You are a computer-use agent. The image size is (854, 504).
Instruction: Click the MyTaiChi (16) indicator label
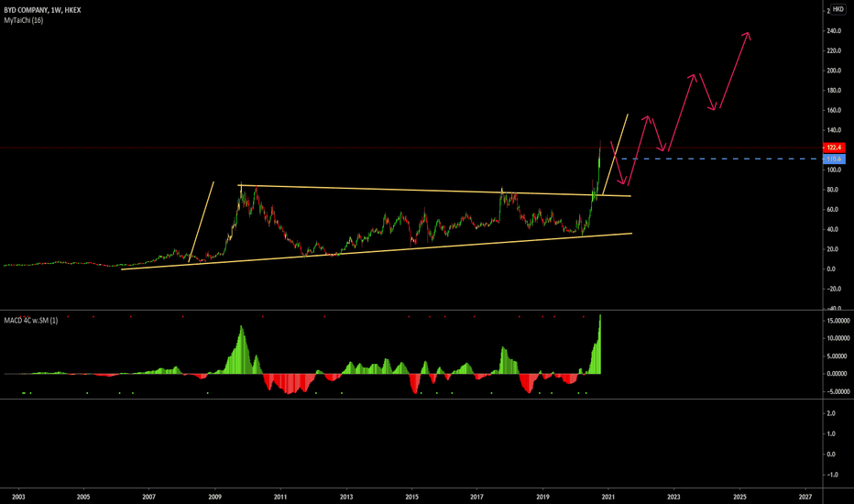(24, 20)
